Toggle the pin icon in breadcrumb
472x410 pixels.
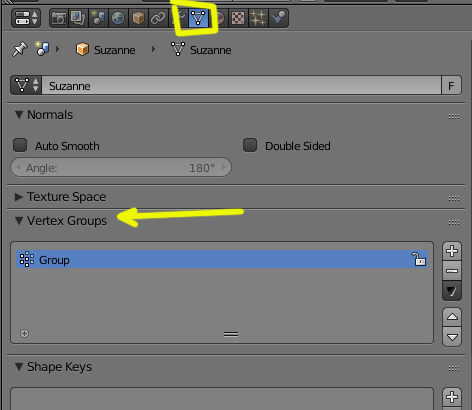20,49
